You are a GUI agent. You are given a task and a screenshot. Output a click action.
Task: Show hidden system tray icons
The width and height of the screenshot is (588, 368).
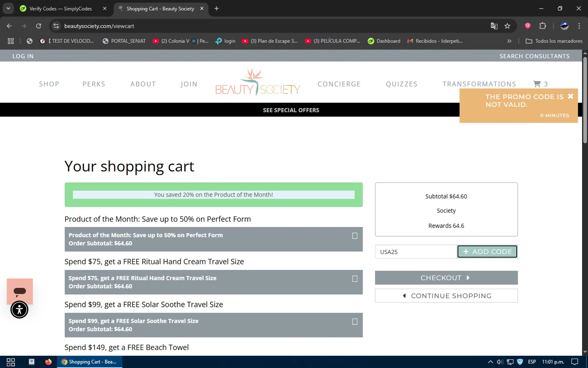click(490, 362)
